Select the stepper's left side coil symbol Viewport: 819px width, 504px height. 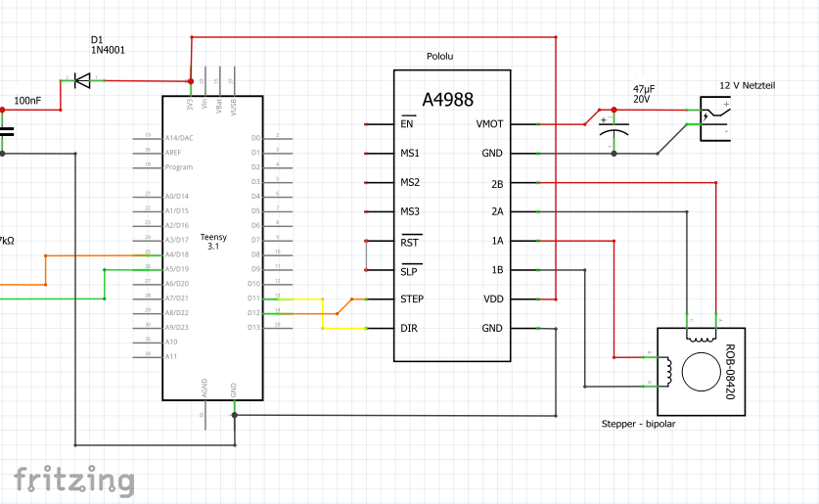click(666, 372)
